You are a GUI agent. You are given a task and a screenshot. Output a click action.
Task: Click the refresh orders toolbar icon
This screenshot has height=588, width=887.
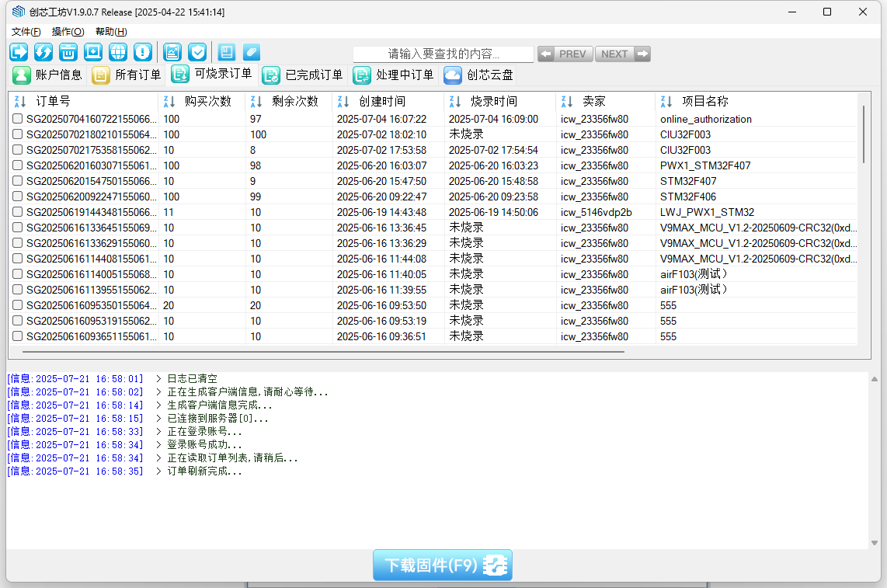(43, 52)
